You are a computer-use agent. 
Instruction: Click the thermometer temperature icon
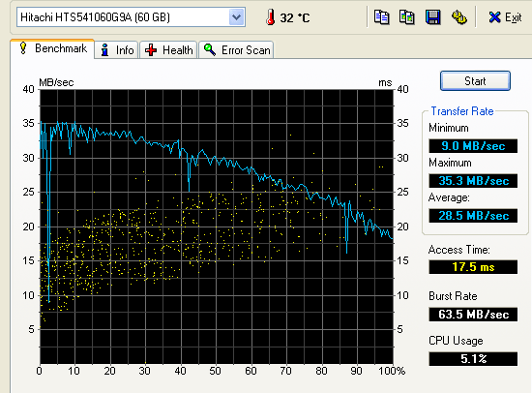point(271,17)
